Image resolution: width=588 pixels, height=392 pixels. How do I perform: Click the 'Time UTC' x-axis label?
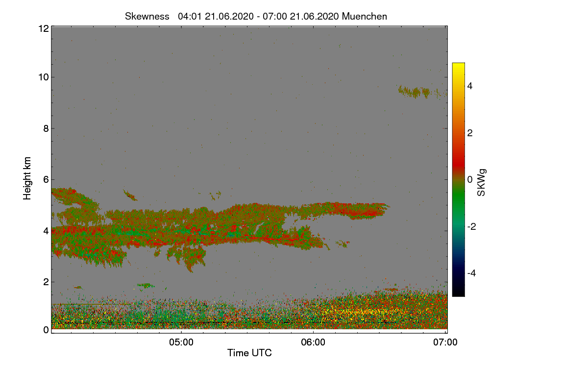click(x=249, y=353)
